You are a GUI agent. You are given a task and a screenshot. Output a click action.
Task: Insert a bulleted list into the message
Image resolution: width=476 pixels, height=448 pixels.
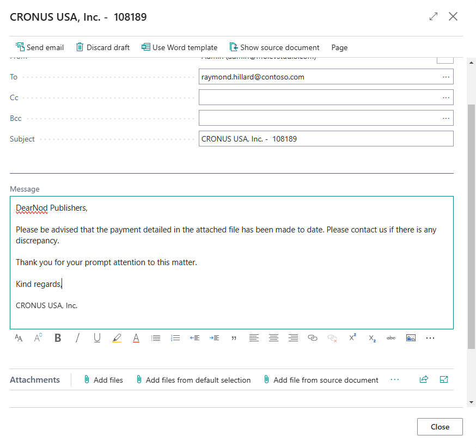coord(156,337)
